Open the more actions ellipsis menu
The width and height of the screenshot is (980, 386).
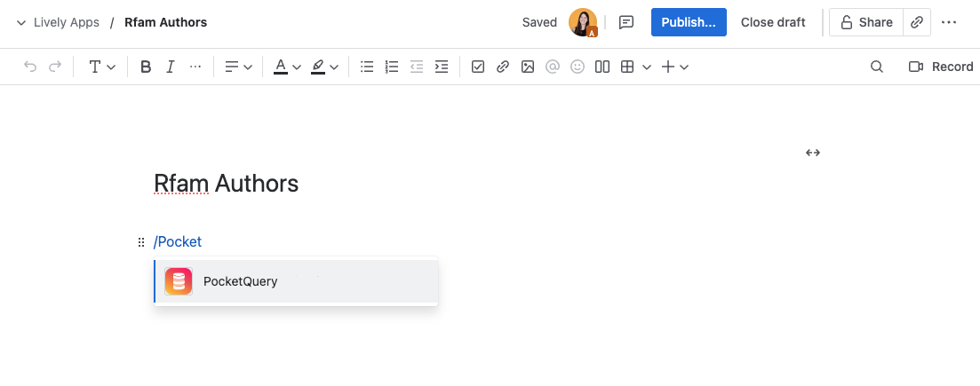(x=949, y=22)
